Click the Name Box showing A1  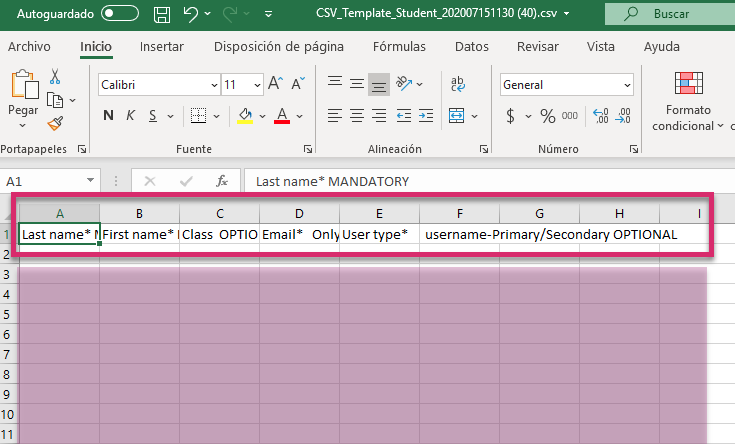click(x=50, y=181)
